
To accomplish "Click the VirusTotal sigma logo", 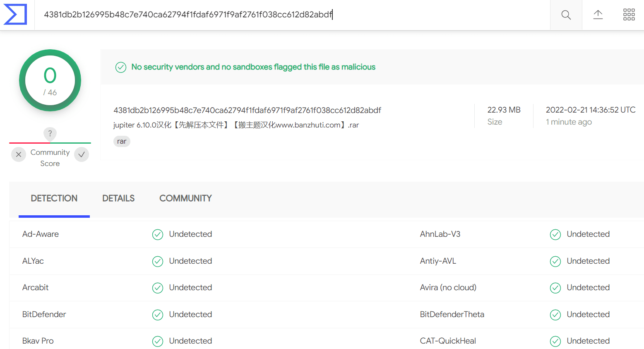I will (x=15, y=14).
